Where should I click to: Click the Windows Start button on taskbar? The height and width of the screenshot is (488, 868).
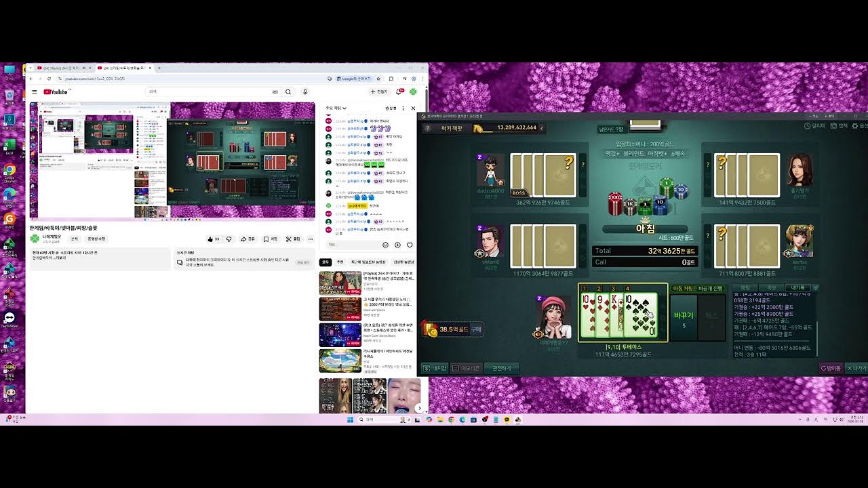[351, 420]
